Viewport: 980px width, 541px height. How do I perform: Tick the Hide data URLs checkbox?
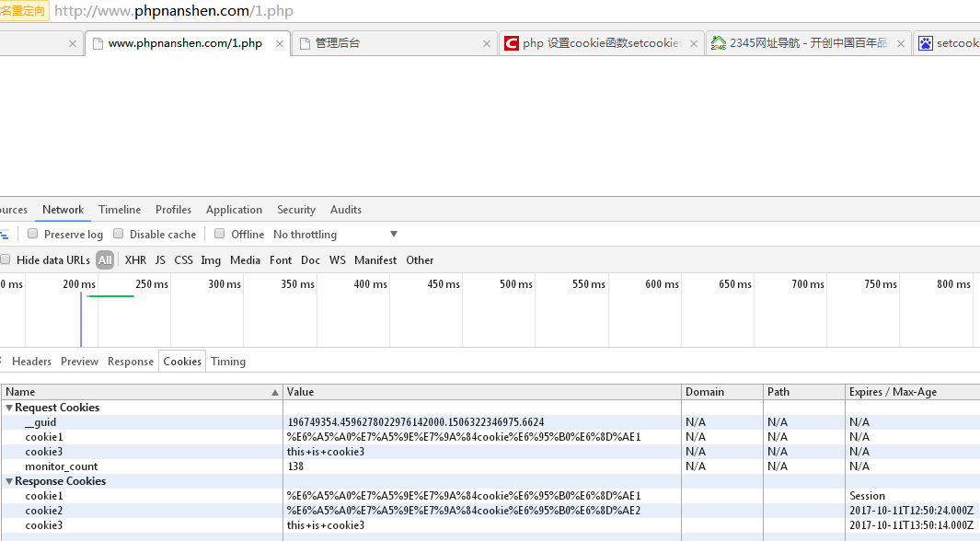(6, 259)
